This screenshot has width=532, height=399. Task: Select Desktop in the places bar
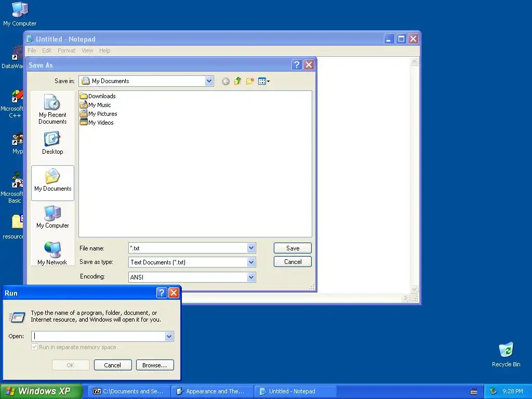(52, 143)
